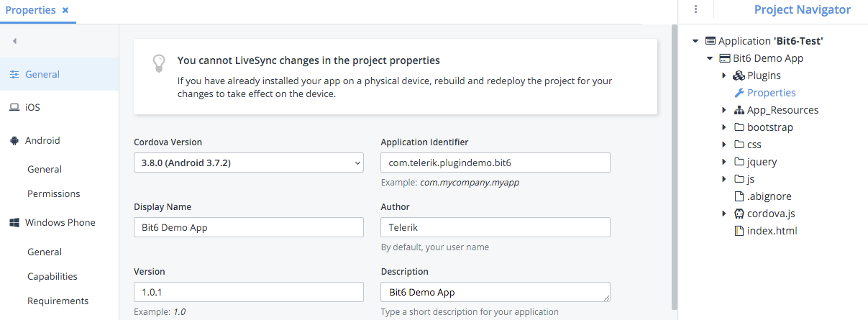The image size is (868, 320).
Task: Expand the bootstrap folder
Action: point(724,127)
